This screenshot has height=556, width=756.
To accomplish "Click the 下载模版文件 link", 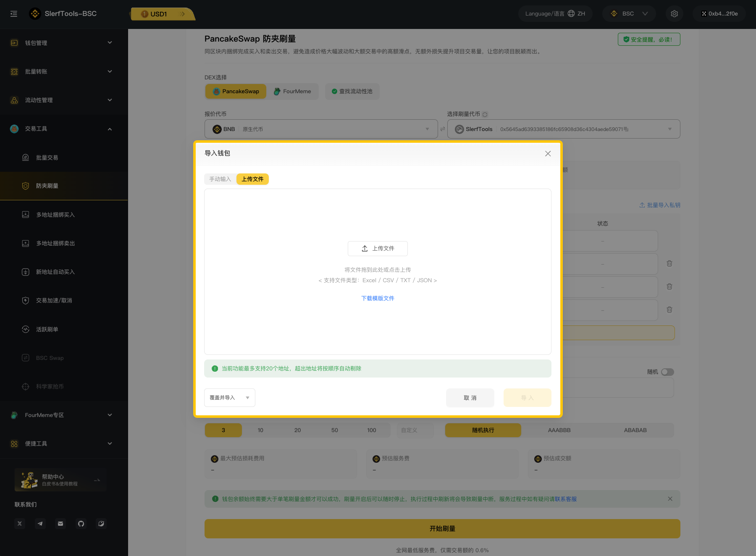I will 378,299.
